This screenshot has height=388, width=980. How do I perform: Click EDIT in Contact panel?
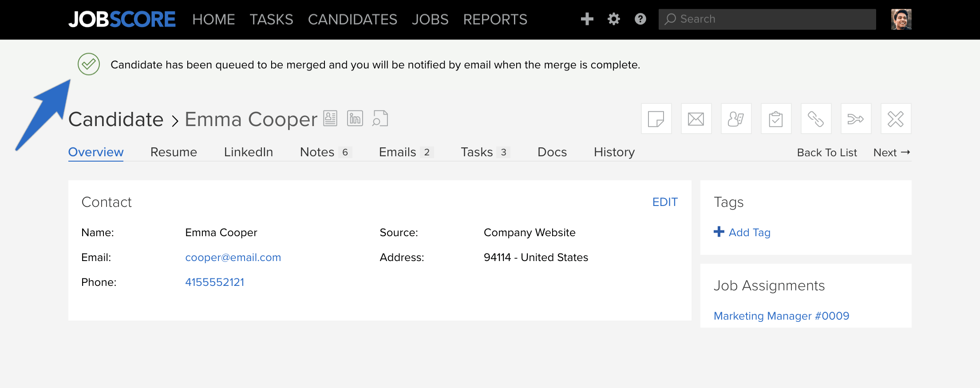665,202
